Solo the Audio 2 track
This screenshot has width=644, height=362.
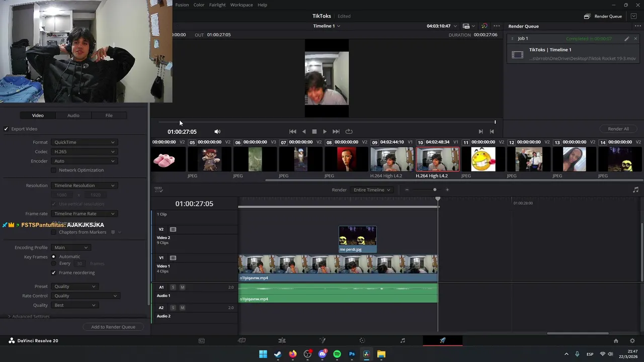click(173, 307)
